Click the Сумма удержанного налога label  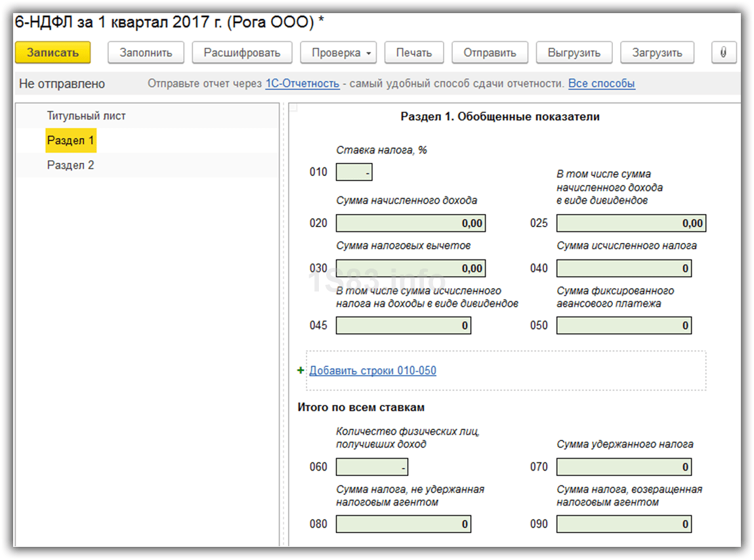point(625,444)
